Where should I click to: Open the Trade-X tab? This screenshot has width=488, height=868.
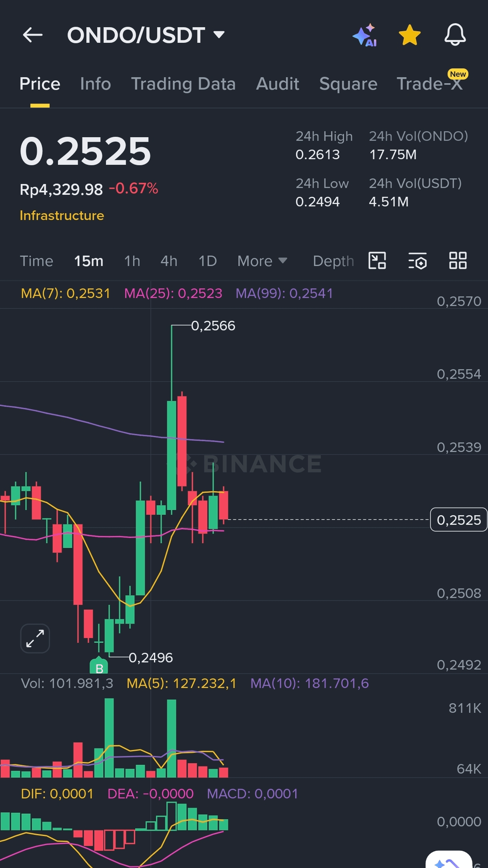pyautogui.click(x=430, y=84)
